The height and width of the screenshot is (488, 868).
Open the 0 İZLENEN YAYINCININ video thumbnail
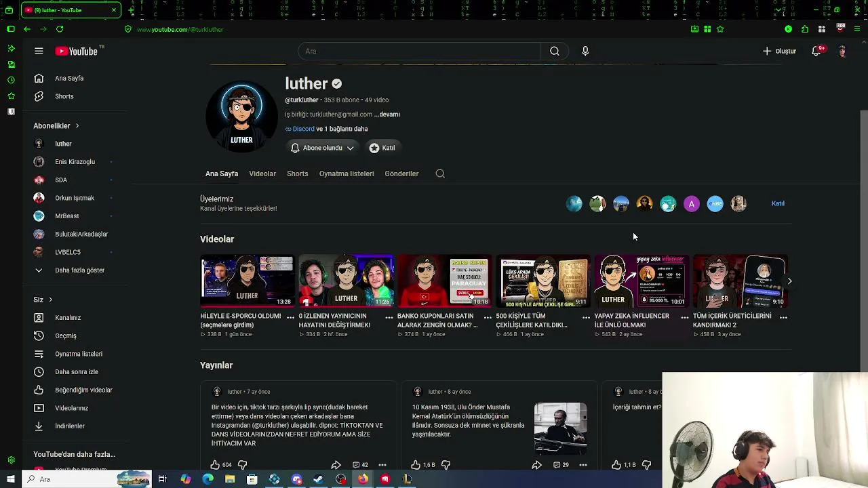point(346,281)
